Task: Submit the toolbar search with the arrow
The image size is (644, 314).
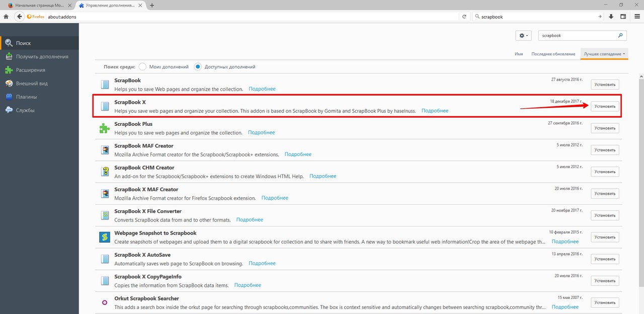Action: pyautogui.click(x=600, y=17)
